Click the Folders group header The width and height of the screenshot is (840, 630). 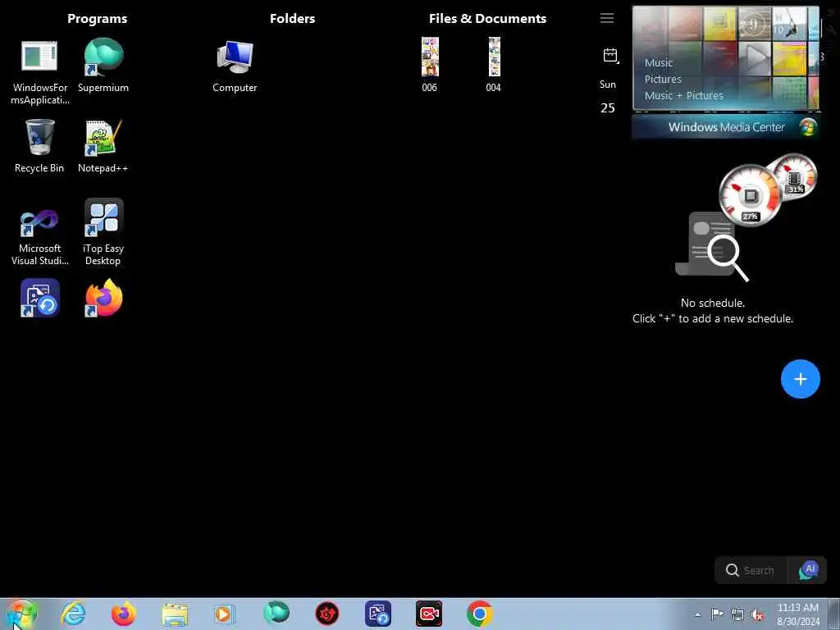[x=293, y=19]
